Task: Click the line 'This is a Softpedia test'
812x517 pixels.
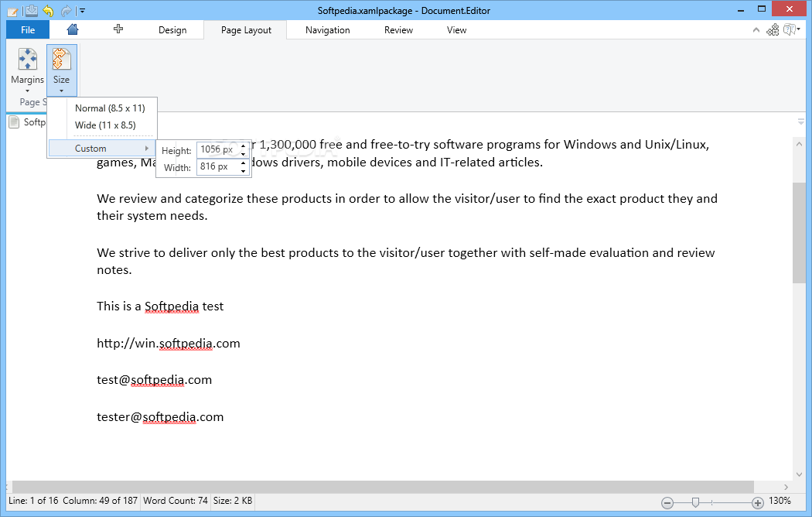Action: [160, 306]
